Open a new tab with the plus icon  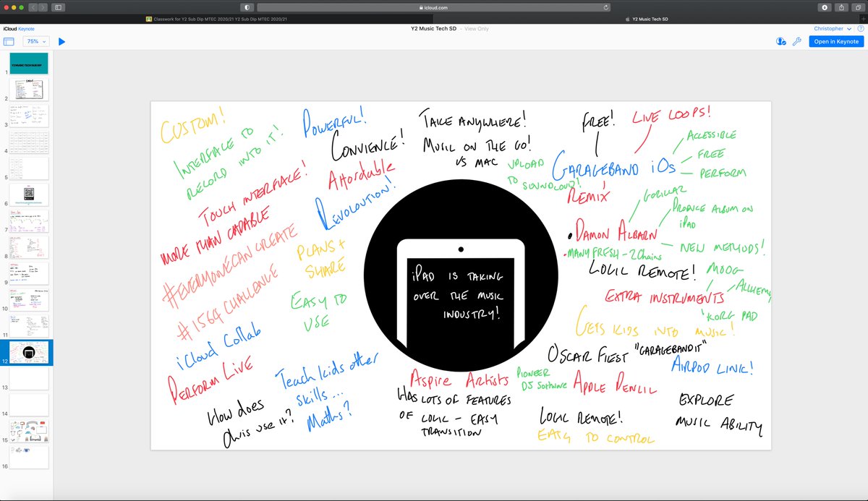point(863,20)
